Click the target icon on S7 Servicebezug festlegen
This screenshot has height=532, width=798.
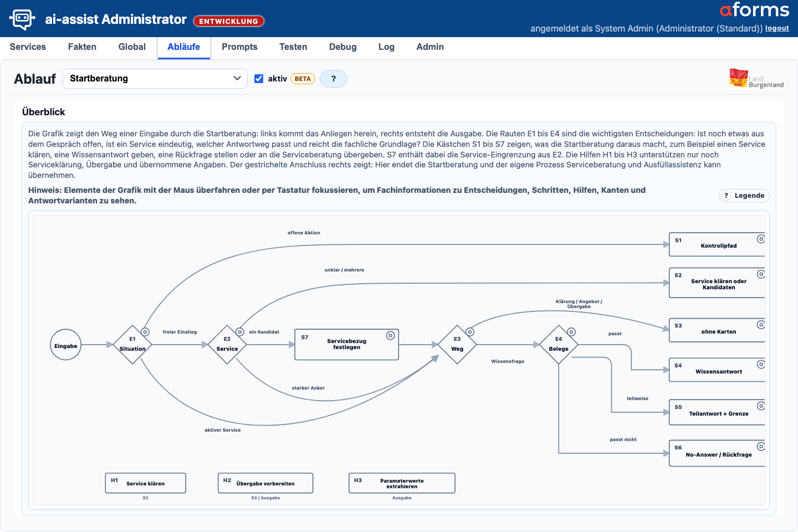point(390,335)
